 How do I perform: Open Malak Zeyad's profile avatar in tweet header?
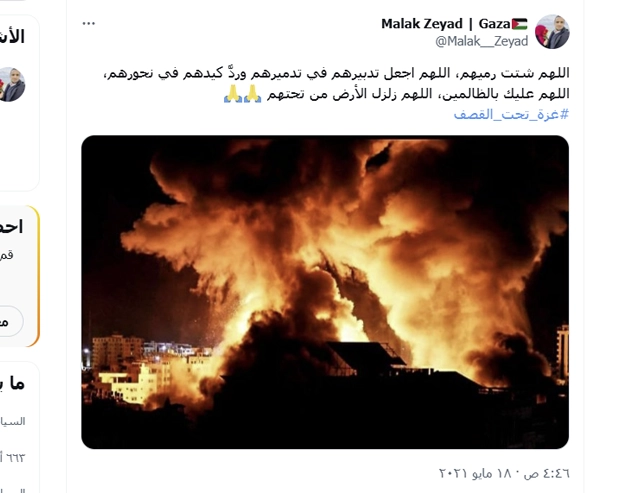tap(552, 32)
